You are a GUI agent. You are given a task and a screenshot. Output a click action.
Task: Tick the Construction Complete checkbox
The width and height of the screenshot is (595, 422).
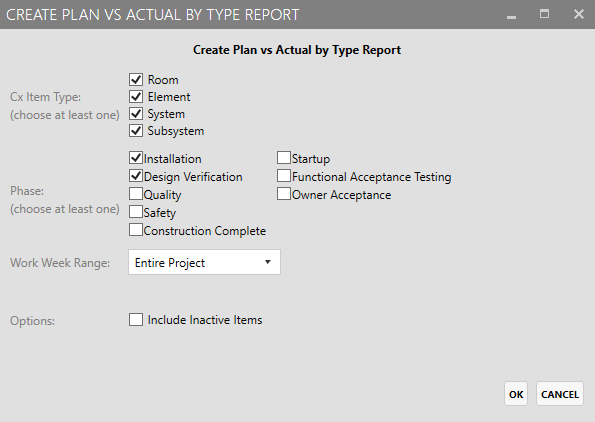[136, 230]
